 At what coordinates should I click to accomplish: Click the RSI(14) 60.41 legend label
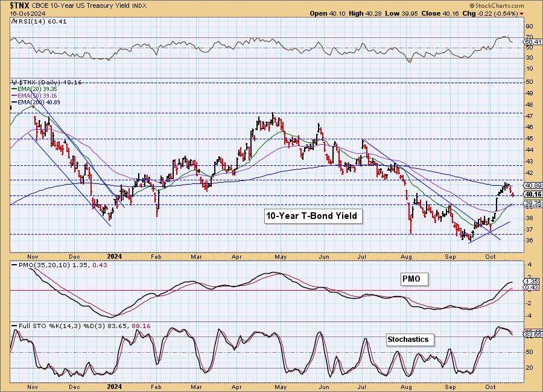point(42,21)
